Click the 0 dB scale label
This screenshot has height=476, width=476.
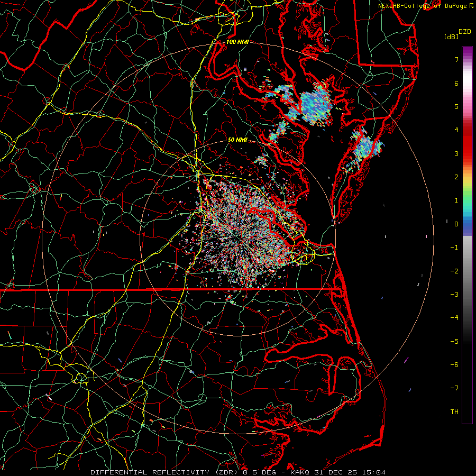[x=456, y=224]
